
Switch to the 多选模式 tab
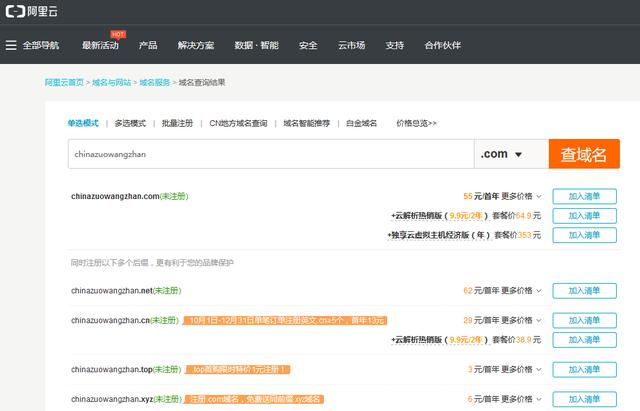(x=130, y=123)
